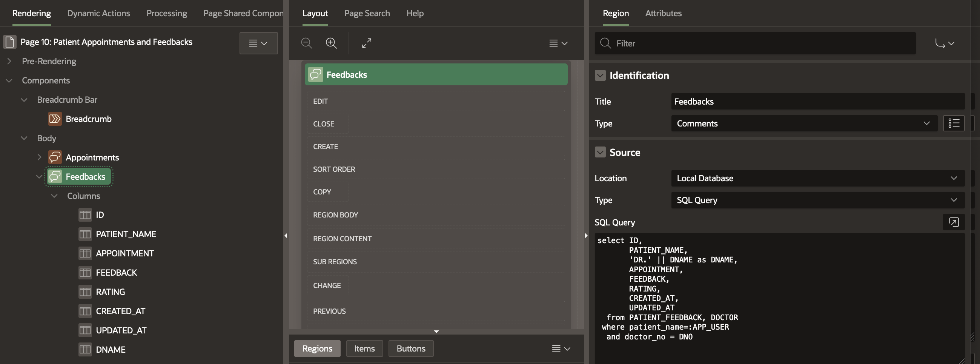Screen dimensions: 980x364
Task: Click the RATING column icon
Action: pos(85,292)
